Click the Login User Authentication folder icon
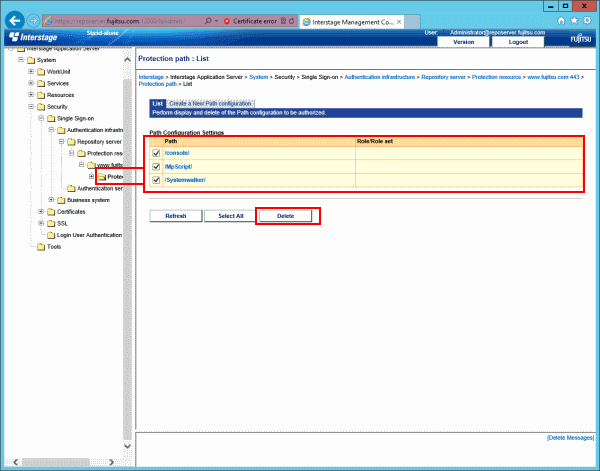The width and height of the screenshot is (600, 471). click(51, 235)
